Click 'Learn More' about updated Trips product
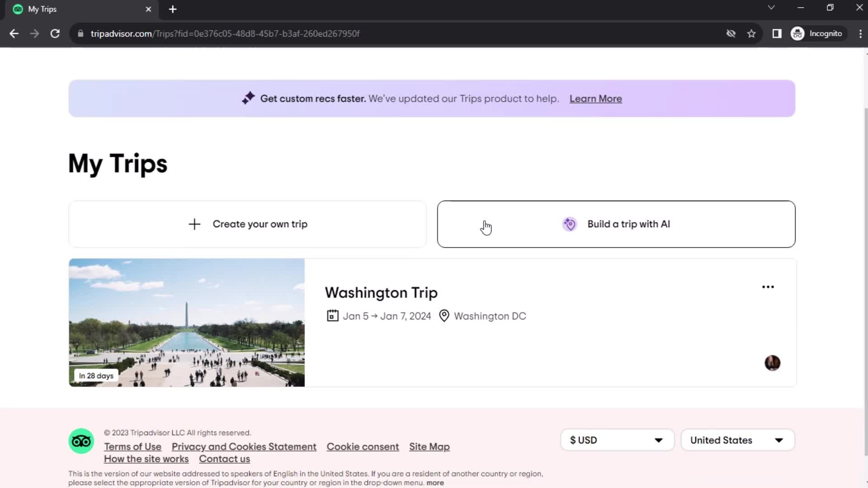 coord(595,99)
